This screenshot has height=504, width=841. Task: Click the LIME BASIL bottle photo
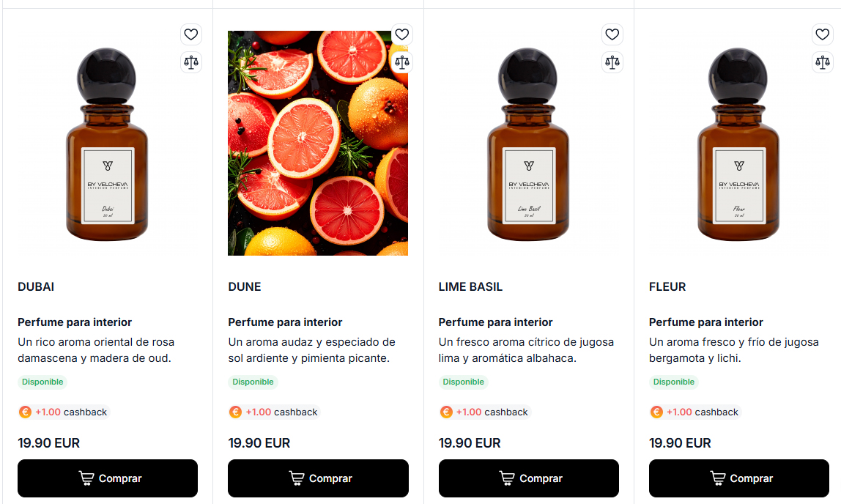528,142
